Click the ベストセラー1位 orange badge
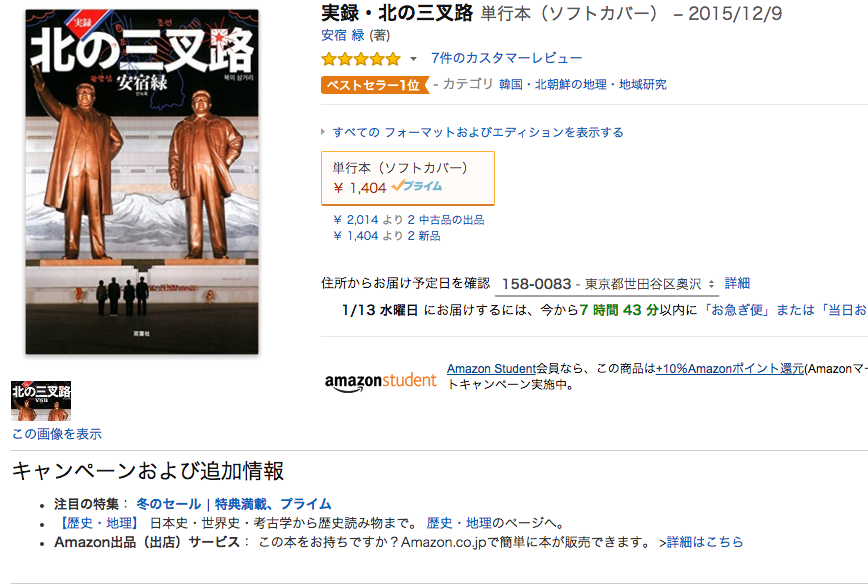 pyautogui.click(x=375, y=85)
